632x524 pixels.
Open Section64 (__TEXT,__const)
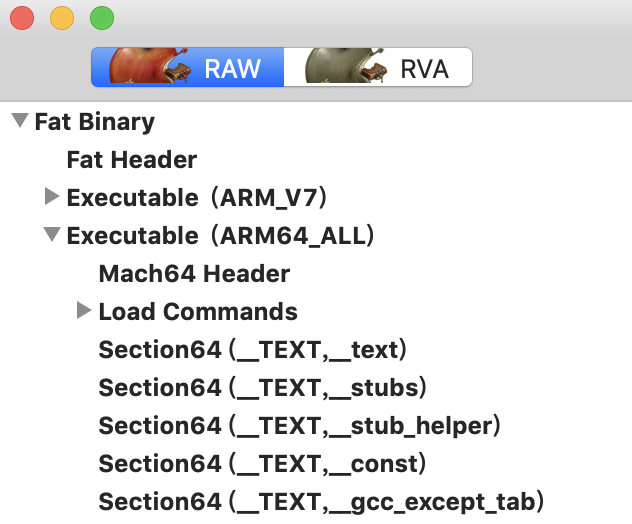(x=262, y=464)
